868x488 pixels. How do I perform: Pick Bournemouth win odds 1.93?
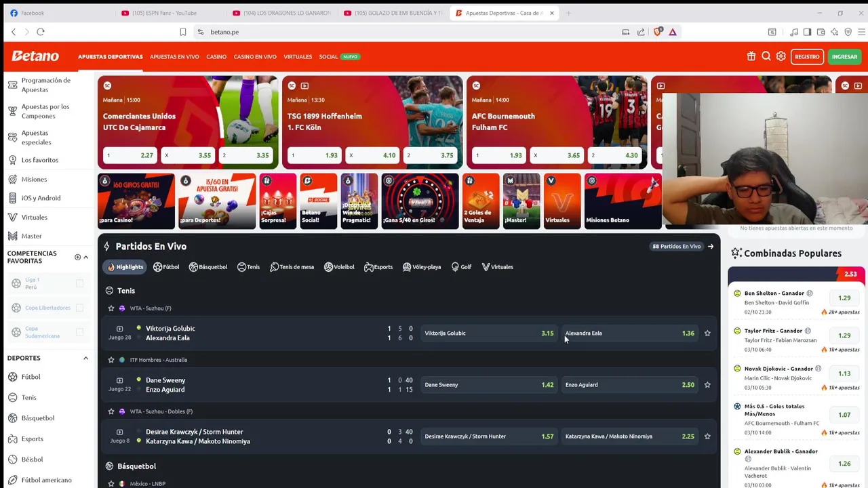point(498,155)
